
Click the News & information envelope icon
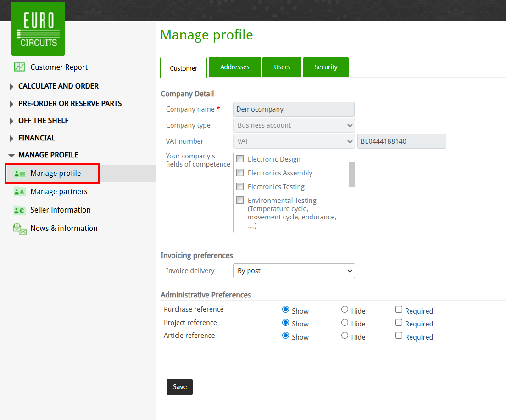(x=20, y=229)
